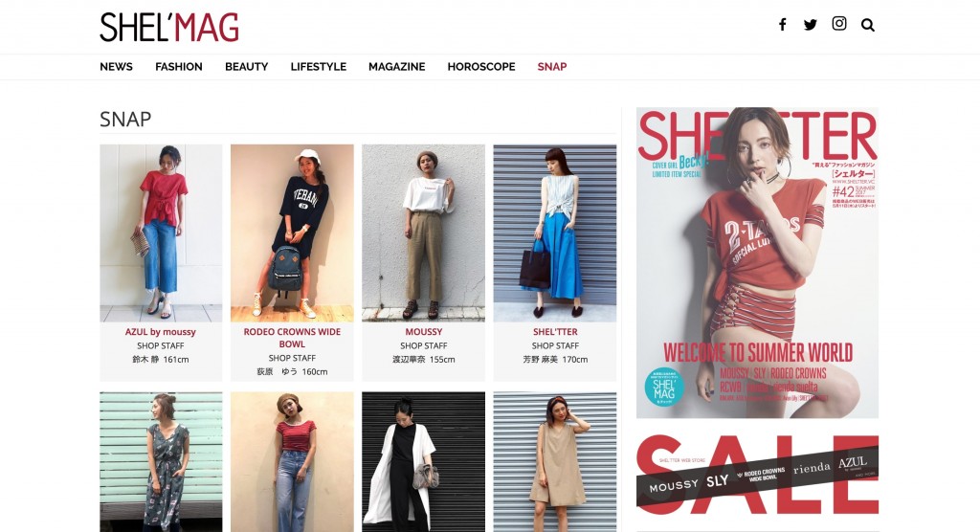
Task: Open snap photo with blue skirt outfit
Action: pos(555,233)
